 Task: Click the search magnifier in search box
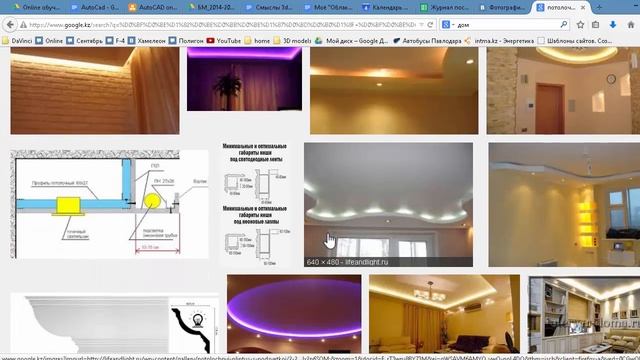pyautogui.click(x=564, y=24)
